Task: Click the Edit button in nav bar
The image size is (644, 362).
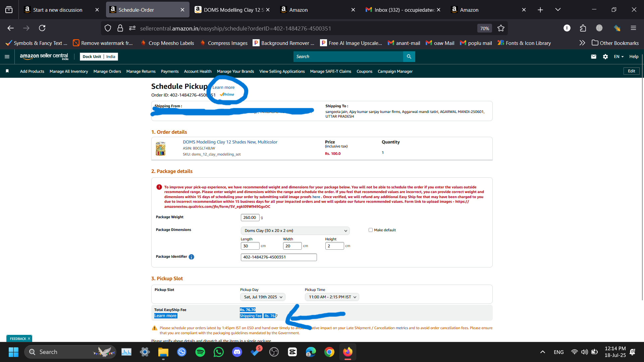Action: [631, 71]
